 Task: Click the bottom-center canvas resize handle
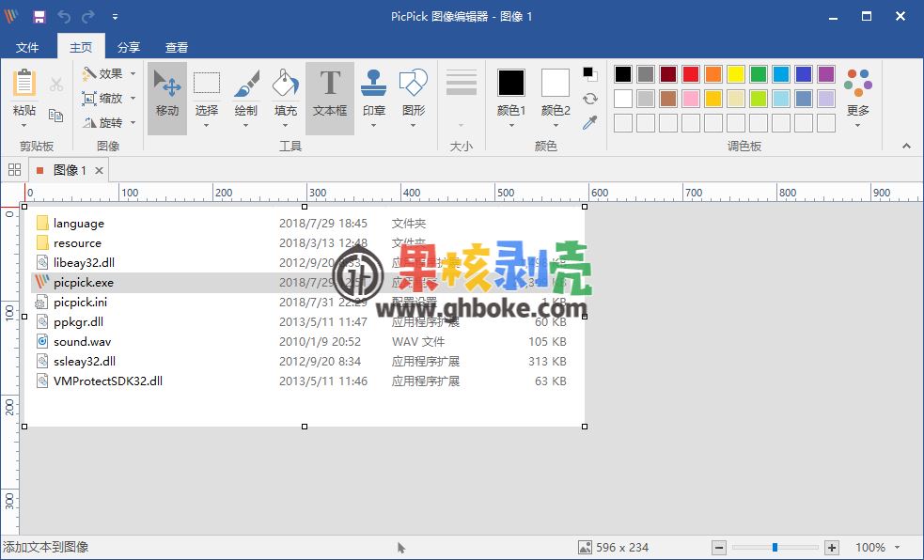305,427
